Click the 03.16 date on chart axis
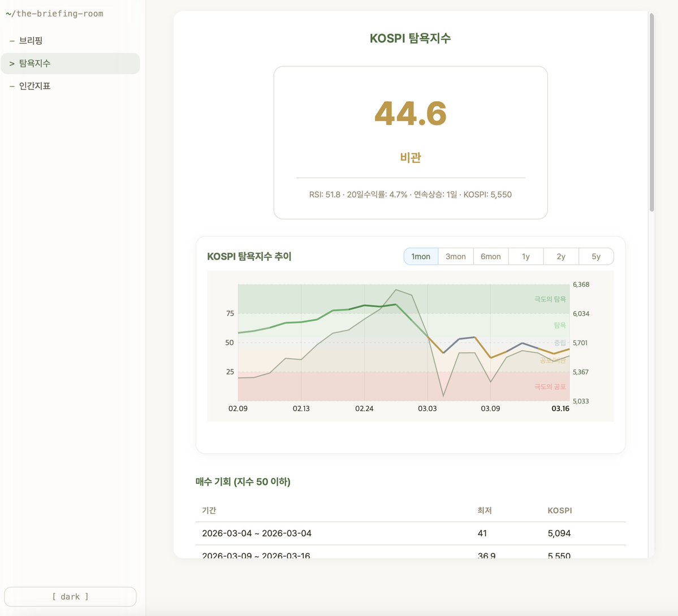 [x=560, y=408]
